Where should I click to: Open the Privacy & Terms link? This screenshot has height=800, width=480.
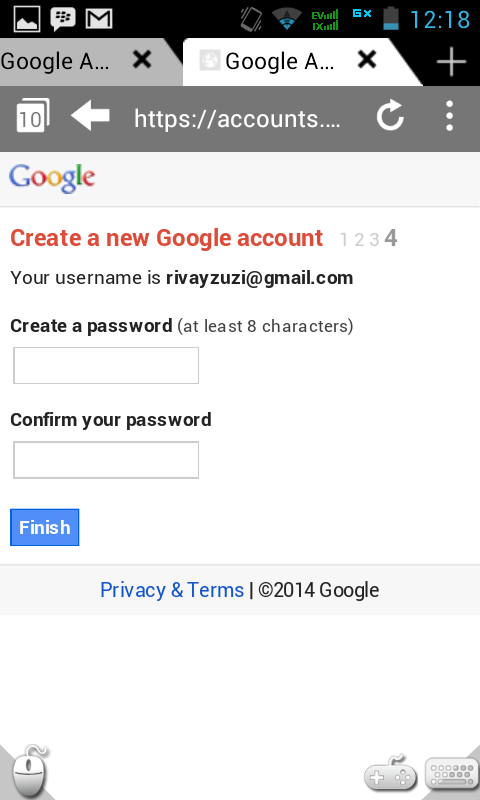click(172, 590)
